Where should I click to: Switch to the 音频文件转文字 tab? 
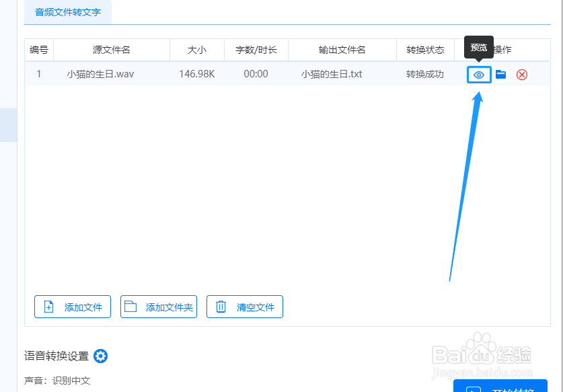pos(67,11)
